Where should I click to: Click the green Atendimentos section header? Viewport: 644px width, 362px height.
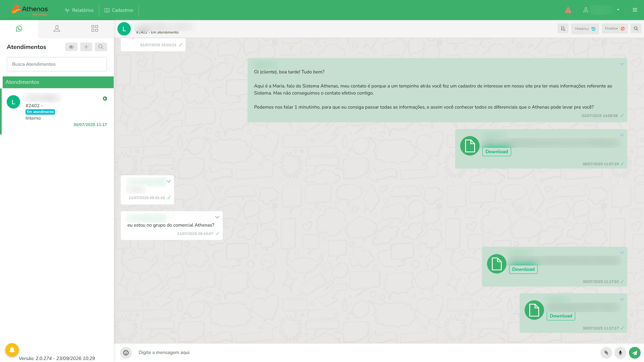[58, 82]
